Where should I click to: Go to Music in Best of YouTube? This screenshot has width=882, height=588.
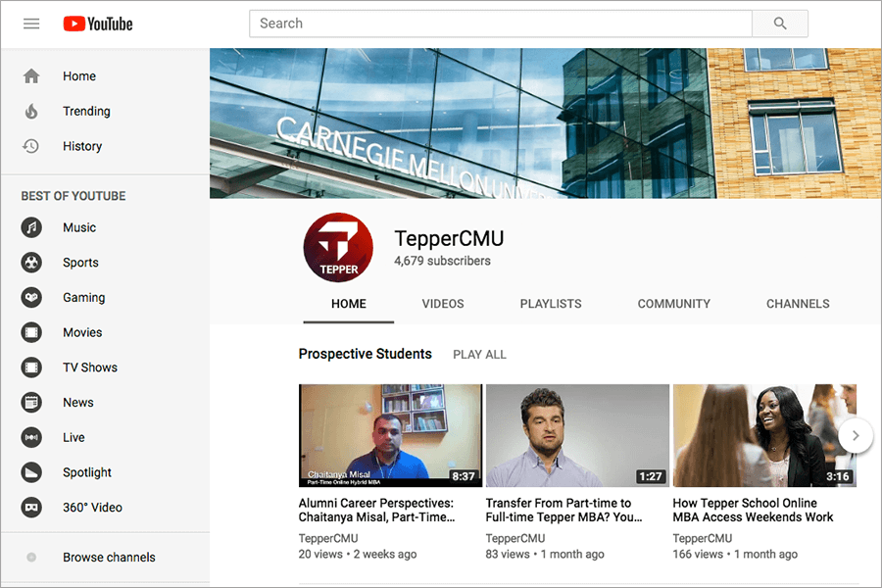[x=79, y=227]
